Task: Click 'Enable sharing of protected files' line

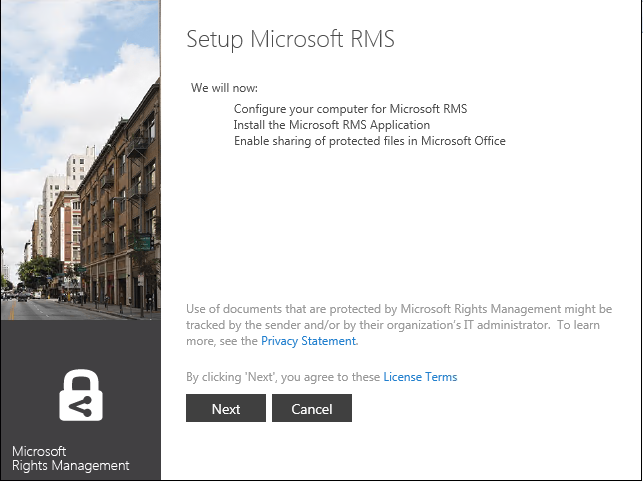Action: coord(369,141)
